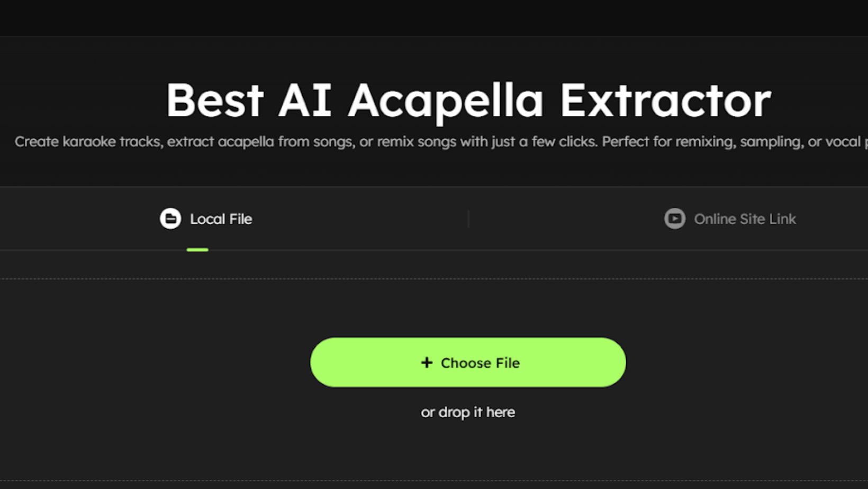Image resolution: width=868 pixels, height=489 pixels.
Task: Switch to the Local File tab
Action: [221, 219]
